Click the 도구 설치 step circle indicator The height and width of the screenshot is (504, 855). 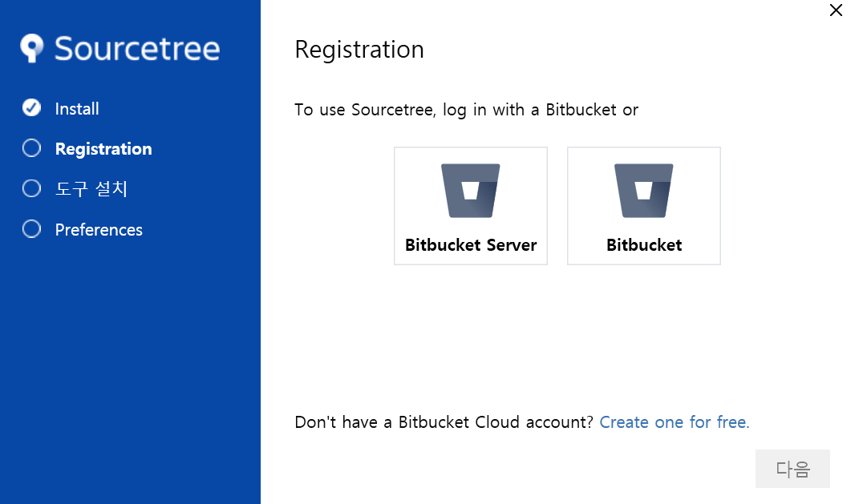point(31,188)
